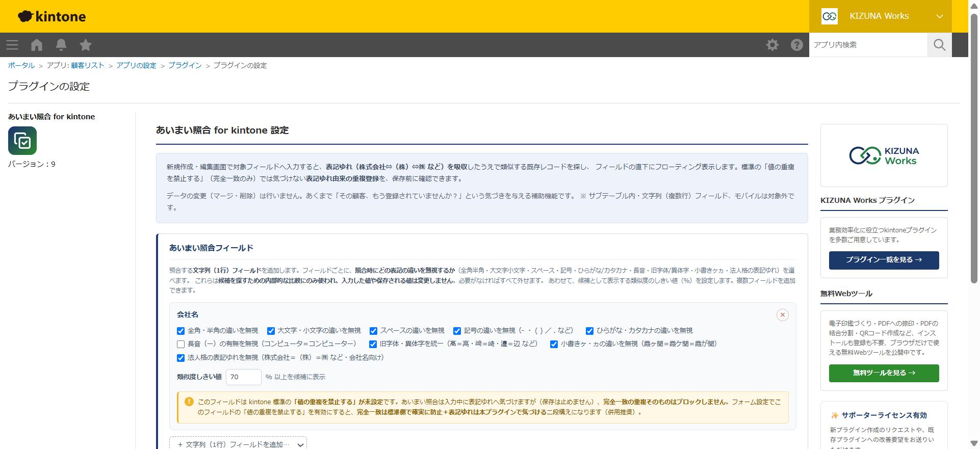This screenshot has height=449, width=980.
Task: Click the あいまい照合 plugin icon
Action: (22, 141)
